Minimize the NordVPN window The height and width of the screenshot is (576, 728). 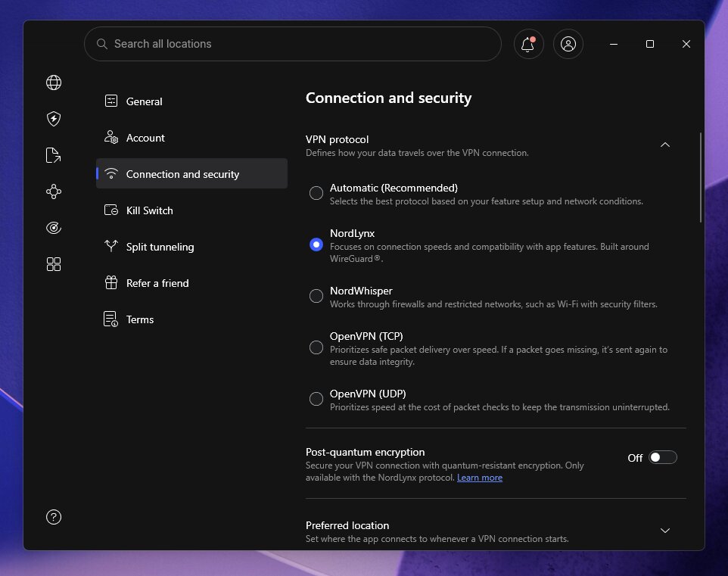pyautogui.click(x=614, y=44)
